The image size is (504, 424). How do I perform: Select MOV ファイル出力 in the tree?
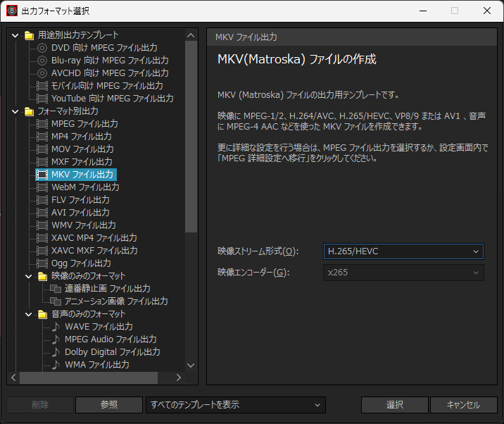click(82, 149)
